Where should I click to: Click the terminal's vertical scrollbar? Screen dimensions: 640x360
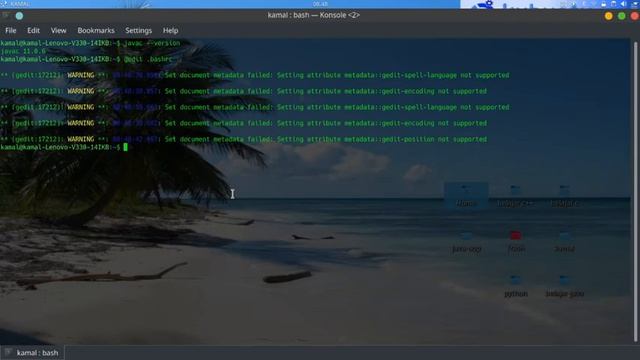point(635,191)
